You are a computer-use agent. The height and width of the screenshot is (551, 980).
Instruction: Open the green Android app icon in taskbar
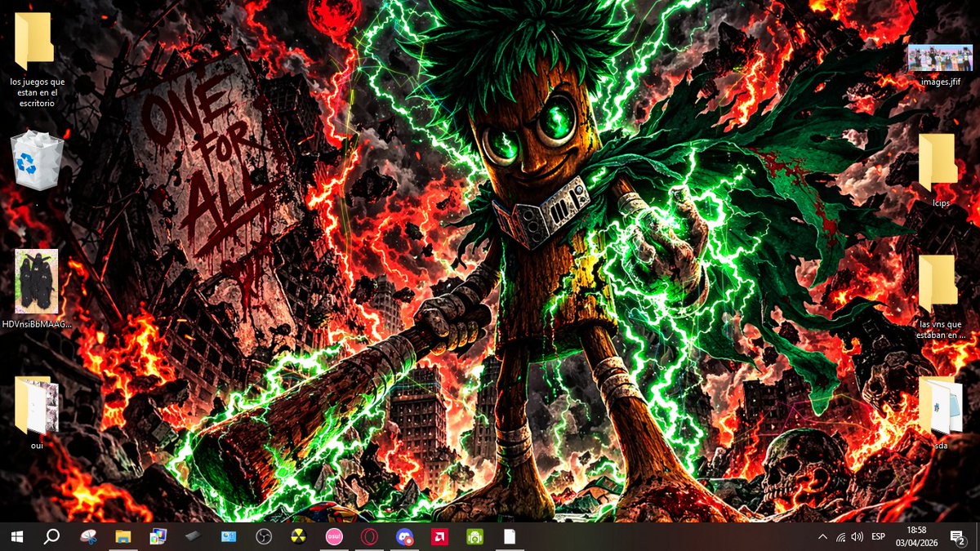474,536
